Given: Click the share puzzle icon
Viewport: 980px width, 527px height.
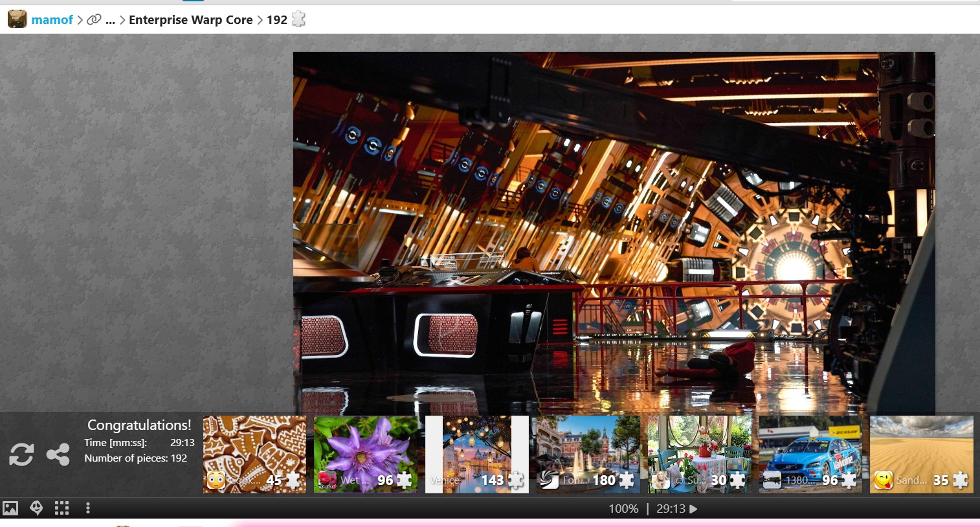Looking at the screenshot, I should pos(58,454).
